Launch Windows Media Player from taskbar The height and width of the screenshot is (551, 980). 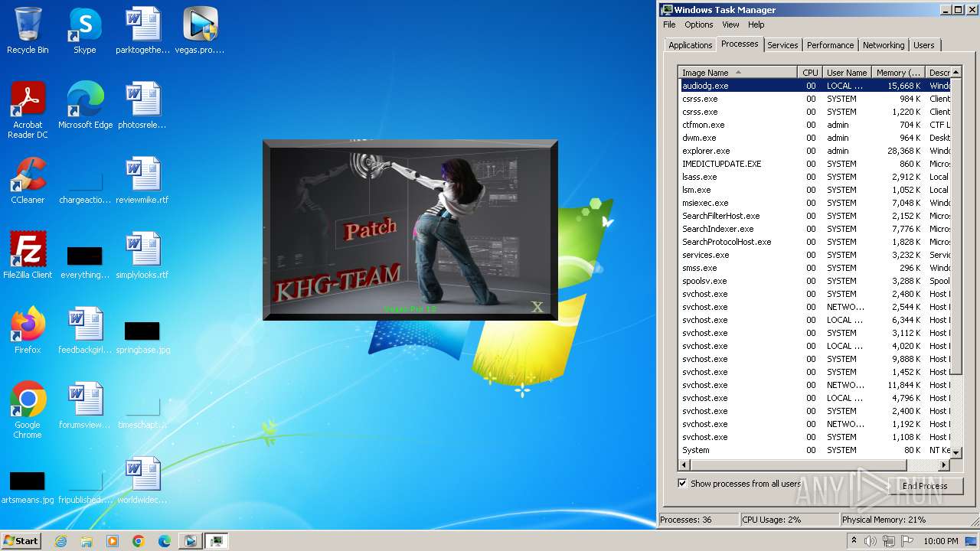(x=113, y=541)
